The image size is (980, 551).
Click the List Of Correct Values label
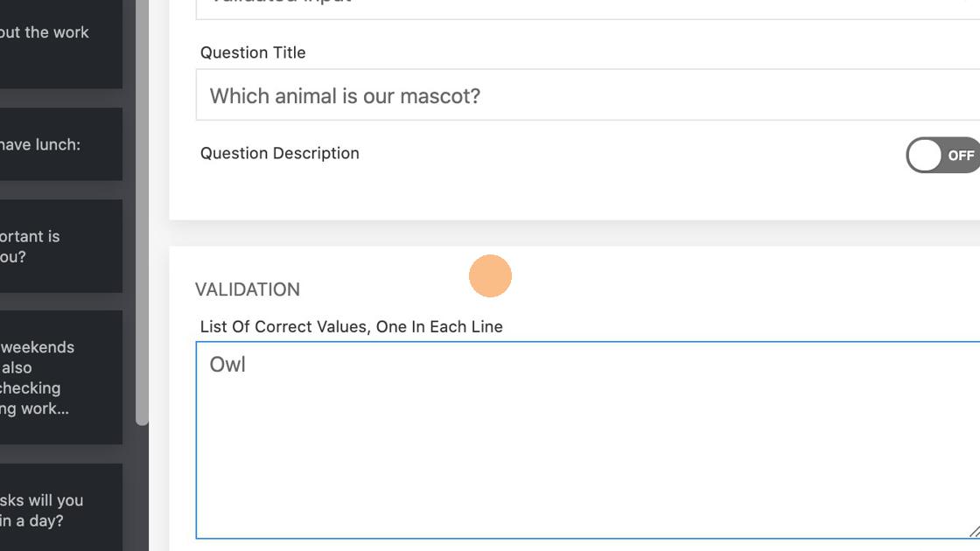point(351,327)
